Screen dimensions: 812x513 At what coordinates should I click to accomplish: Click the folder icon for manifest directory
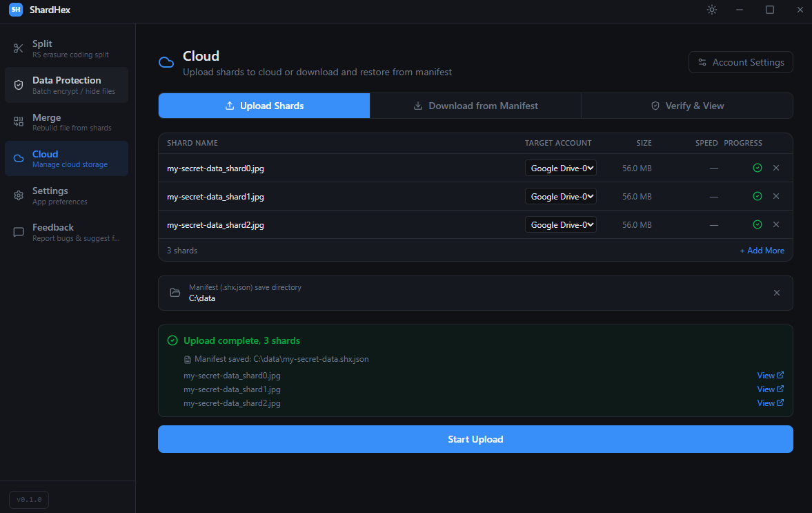click(175, 293)
